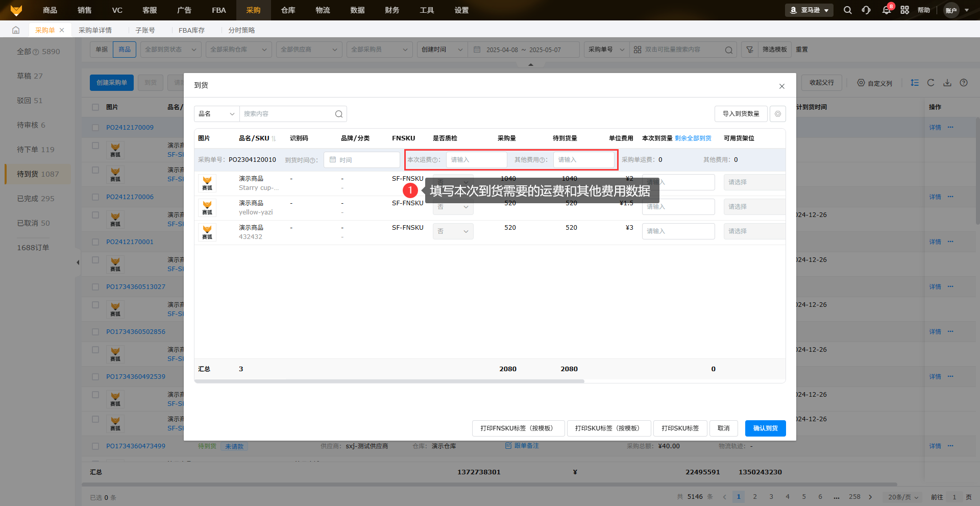Viewport: 980px width, 506px height.
Task: Open the notifications bell icon
Action: [x=886, y=10]
